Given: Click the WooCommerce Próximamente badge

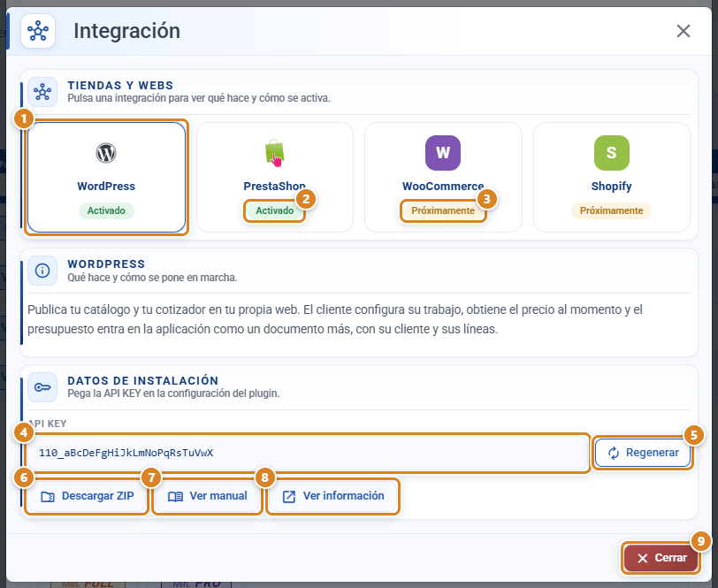Looking at the screenshot, I should 443,210.
